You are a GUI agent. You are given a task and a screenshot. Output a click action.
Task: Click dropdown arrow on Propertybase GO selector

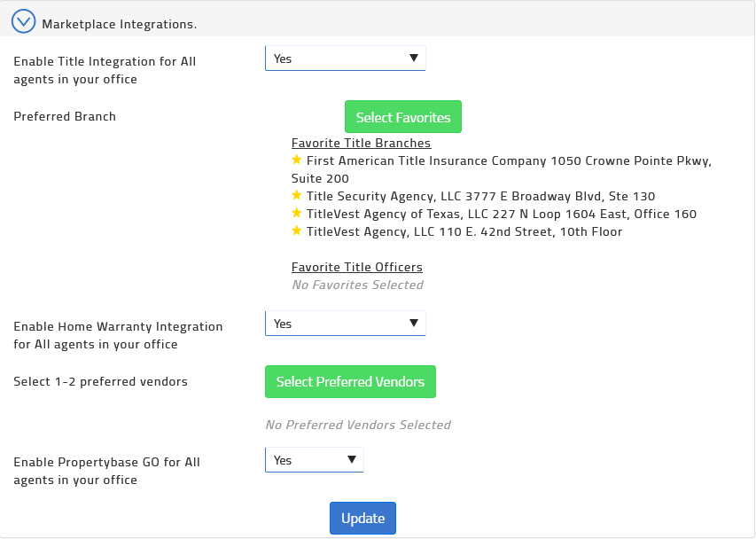point(351,459)
